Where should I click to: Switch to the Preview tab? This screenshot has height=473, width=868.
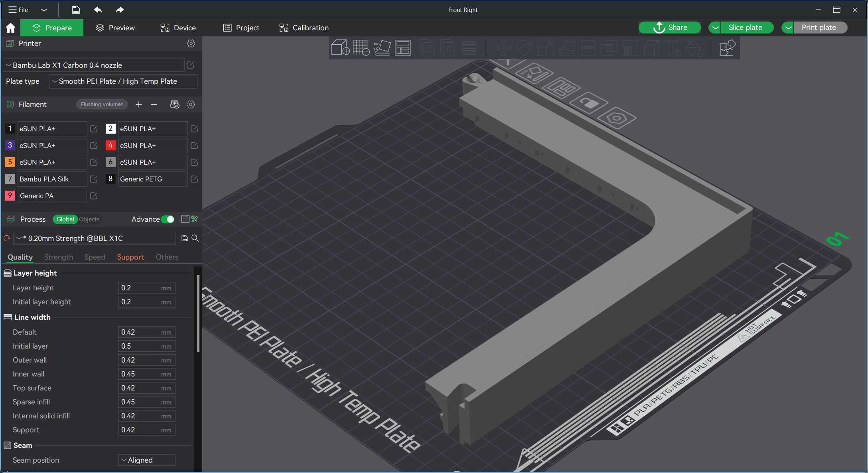coord(115,28)
